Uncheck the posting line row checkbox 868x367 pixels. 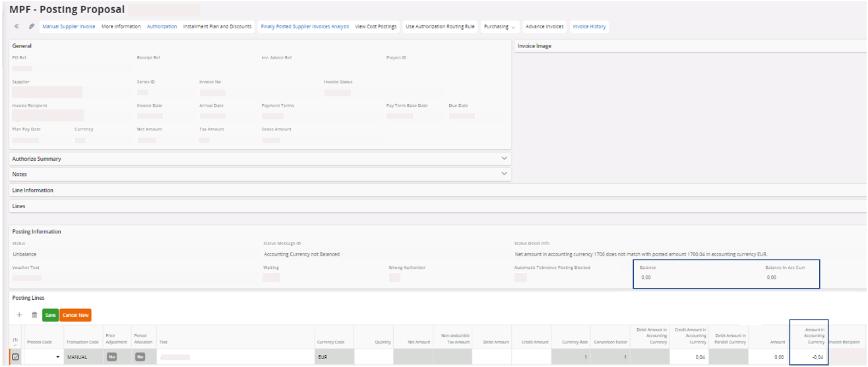[x=15, y=357]
